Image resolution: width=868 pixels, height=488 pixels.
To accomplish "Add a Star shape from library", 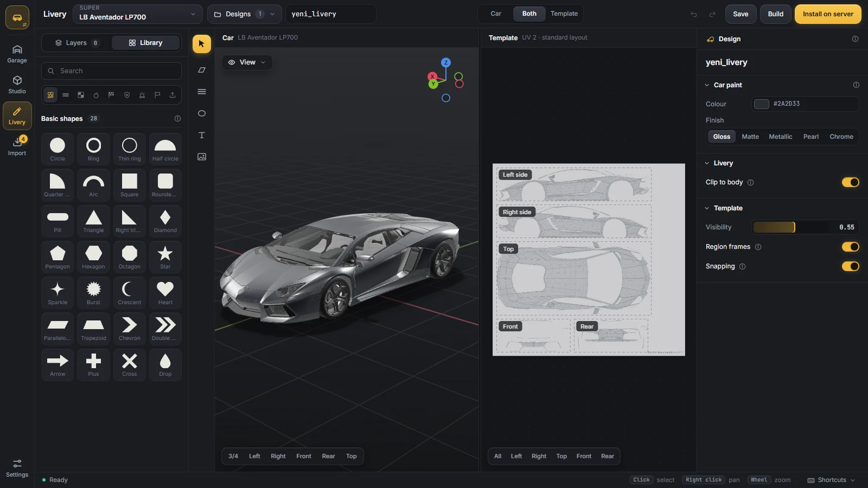I will tap(165, 257).
